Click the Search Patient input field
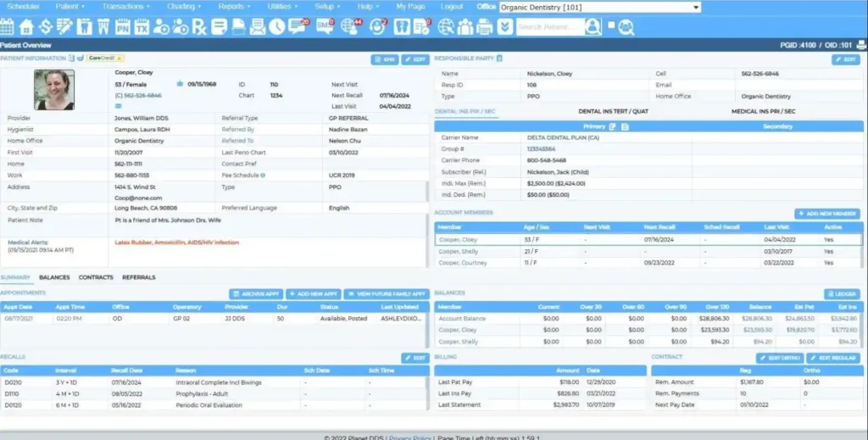868x440 pixels. 550,26
